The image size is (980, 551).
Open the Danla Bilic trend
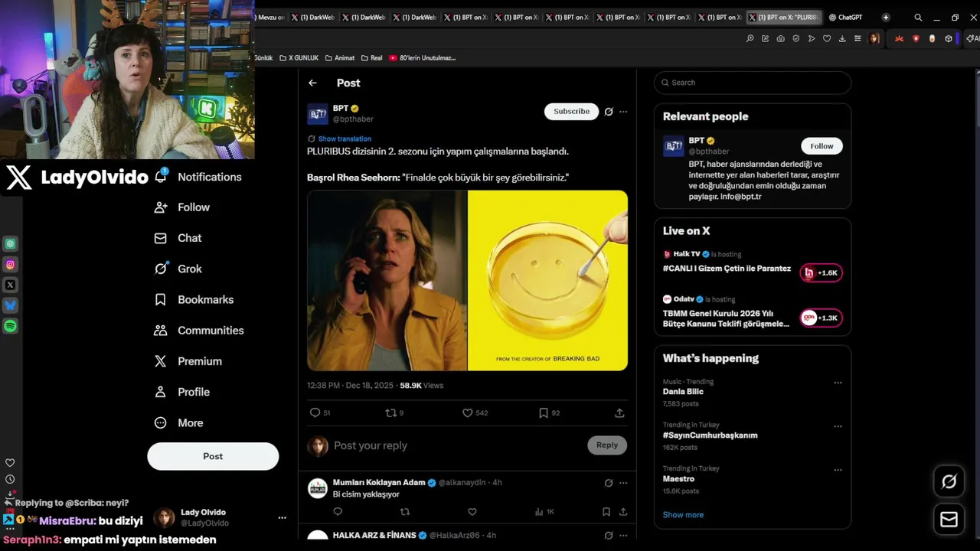(683, 392)
